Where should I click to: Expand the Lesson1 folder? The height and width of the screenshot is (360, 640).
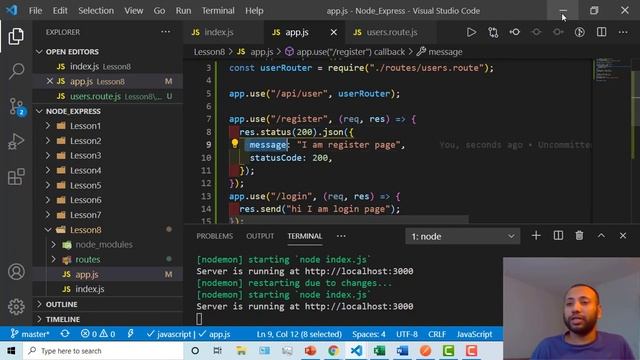[48, 126]
